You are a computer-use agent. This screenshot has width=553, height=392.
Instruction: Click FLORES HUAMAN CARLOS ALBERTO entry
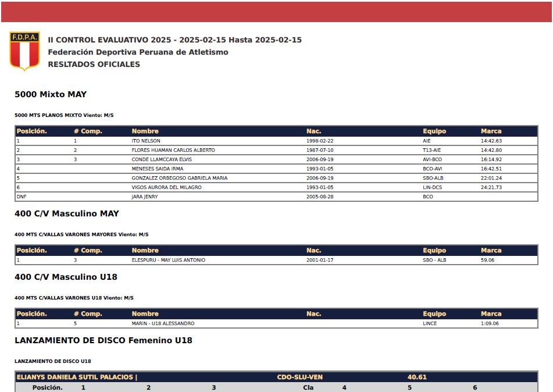[x=173, y=150]
